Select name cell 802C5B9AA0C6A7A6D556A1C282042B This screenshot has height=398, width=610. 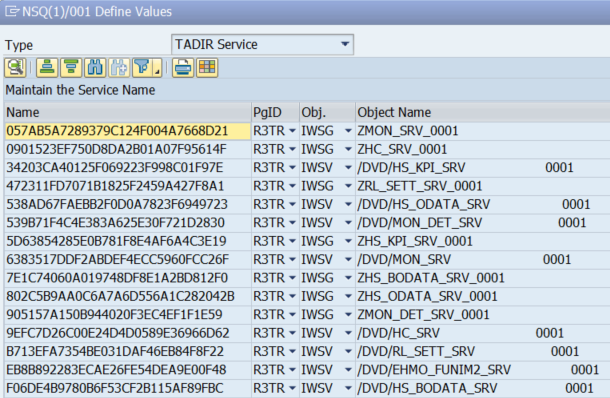[128, 296]
